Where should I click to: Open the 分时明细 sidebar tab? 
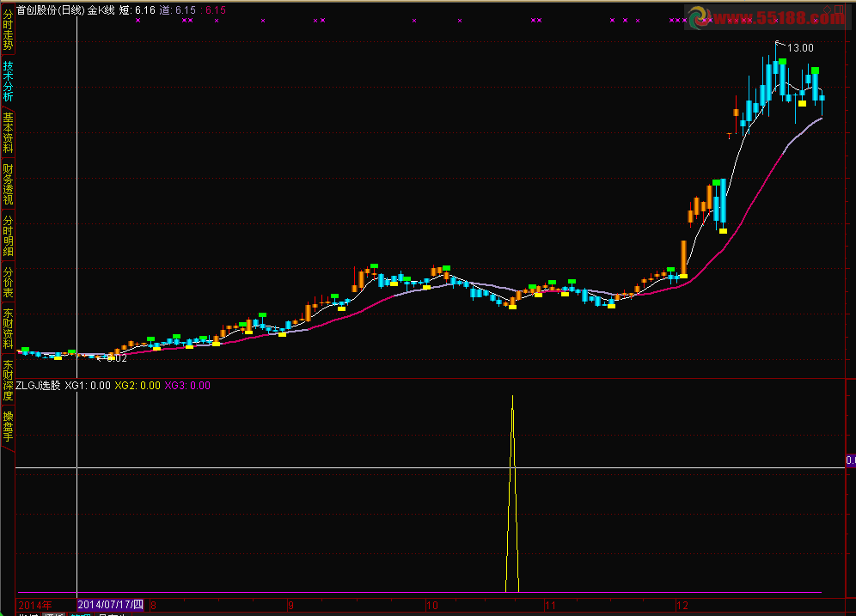click(x=8, y=235)
